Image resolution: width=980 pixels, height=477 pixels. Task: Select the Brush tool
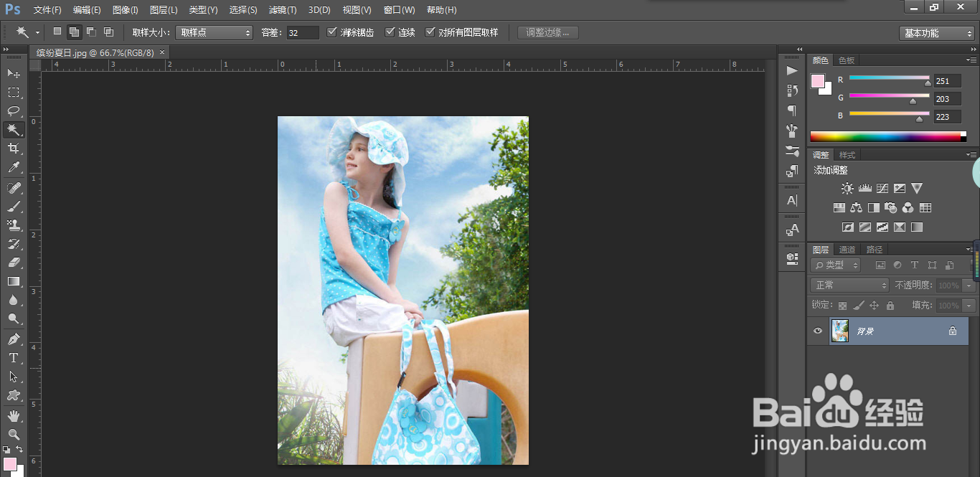pos(14,207)
